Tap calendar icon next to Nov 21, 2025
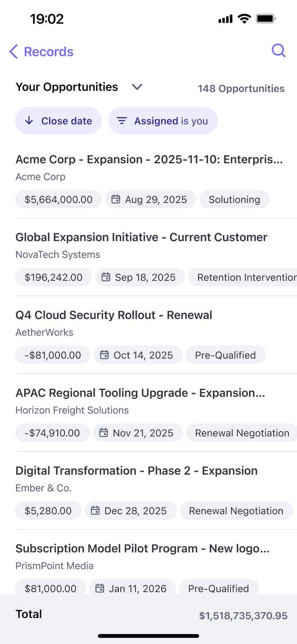 coord(103,433)
